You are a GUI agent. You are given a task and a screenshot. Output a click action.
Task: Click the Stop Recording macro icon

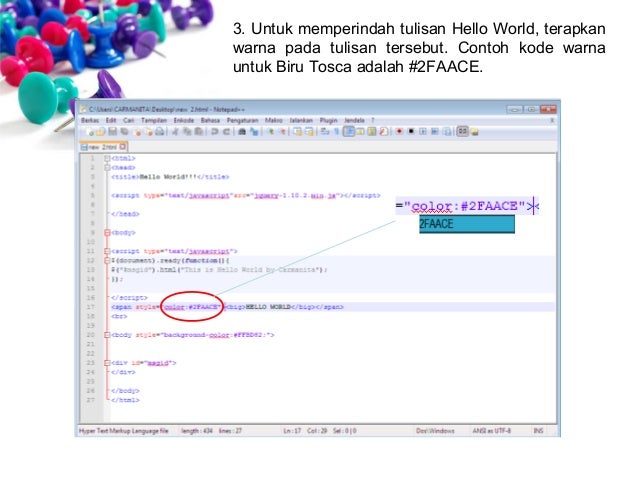[x=411, y=131]
